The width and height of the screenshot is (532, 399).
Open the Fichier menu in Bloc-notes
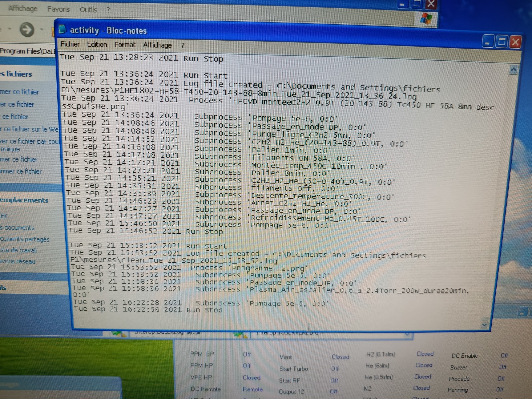pos(70,44)
